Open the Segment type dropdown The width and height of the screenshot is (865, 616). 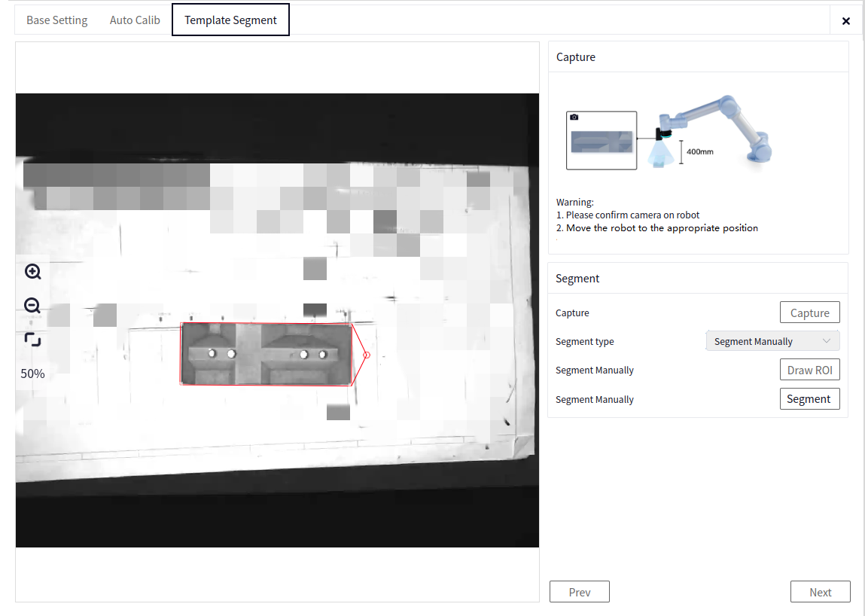(772, 341)
